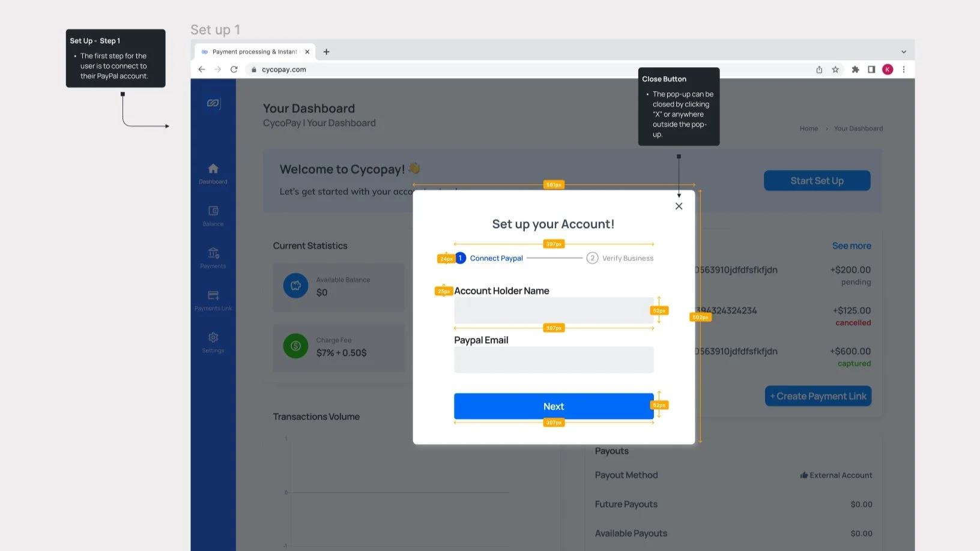Open Dashboard in the sidebar
The height and width of the screenshot is (551, 980).
pos(213,173)
